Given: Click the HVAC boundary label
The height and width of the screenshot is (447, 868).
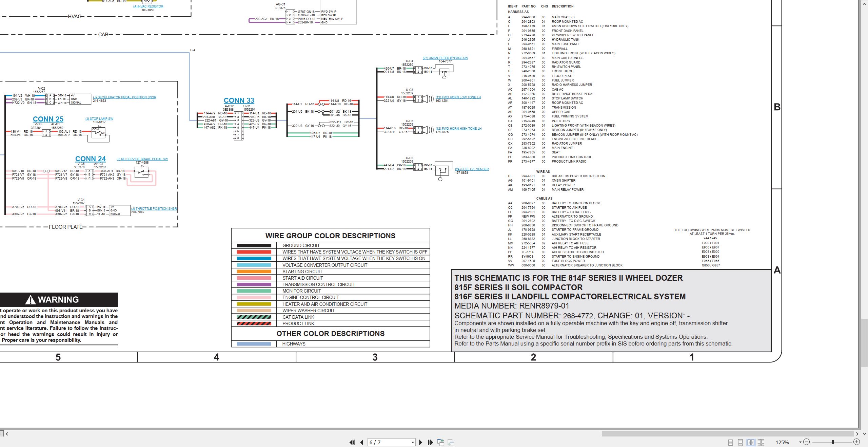Looking at the screenshot, I should pos(75,17).
